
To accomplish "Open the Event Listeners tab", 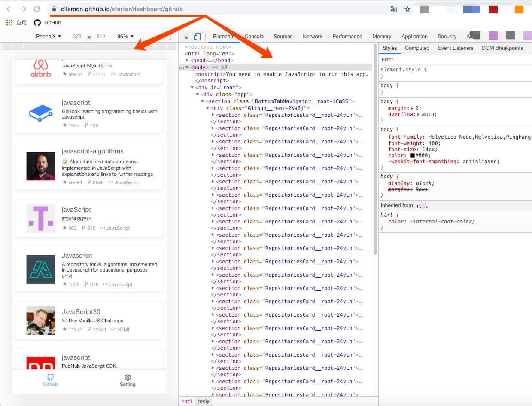I will tap(456, 48).
